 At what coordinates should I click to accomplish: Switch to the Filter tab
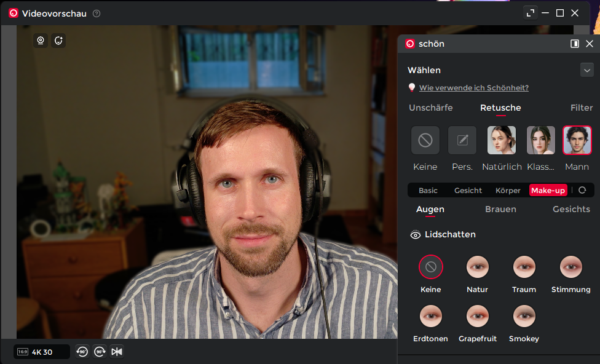tap(581, 108)
